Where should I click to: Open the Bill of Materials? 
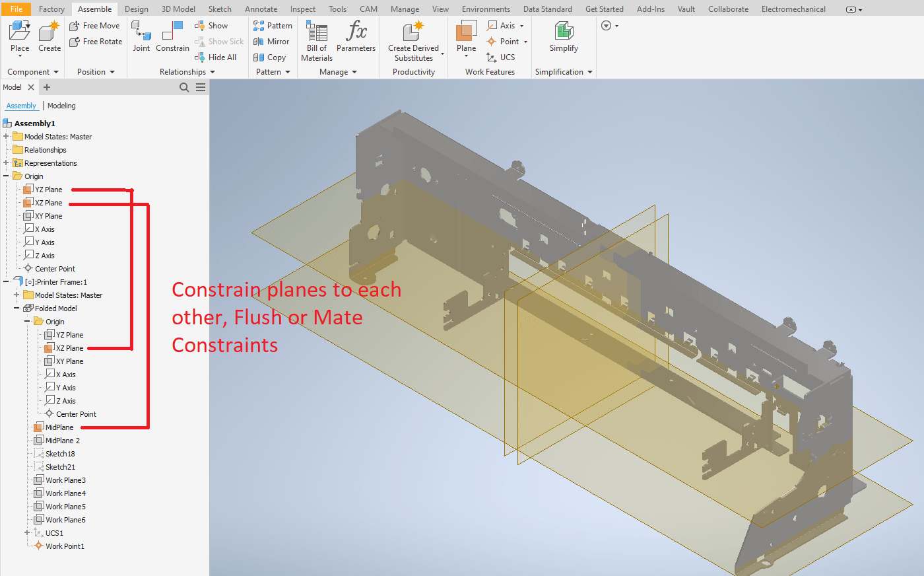tap(317, 41)
